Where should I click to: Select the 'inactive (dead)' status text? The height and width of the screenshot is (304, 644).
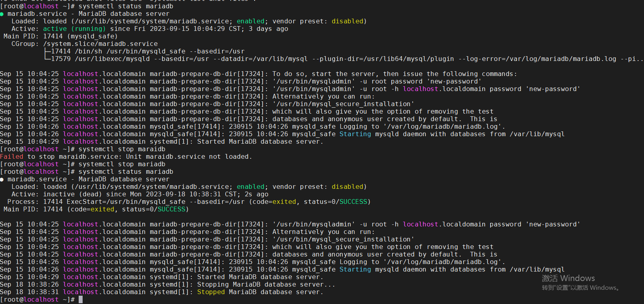72,194
